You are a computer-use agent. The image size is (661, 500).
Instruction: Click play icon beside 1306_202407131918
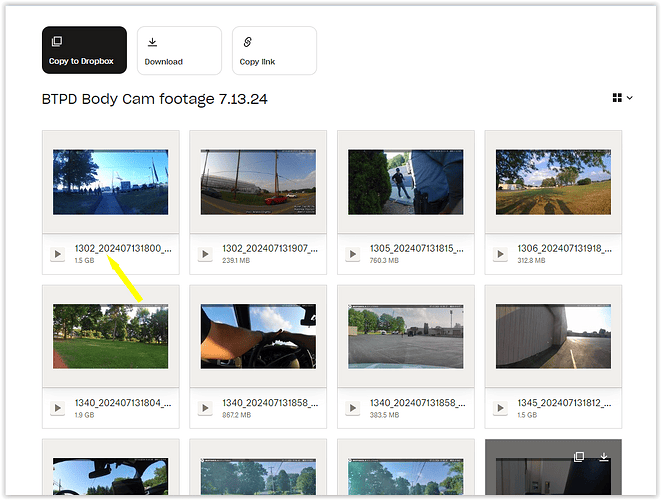point(500,254)
